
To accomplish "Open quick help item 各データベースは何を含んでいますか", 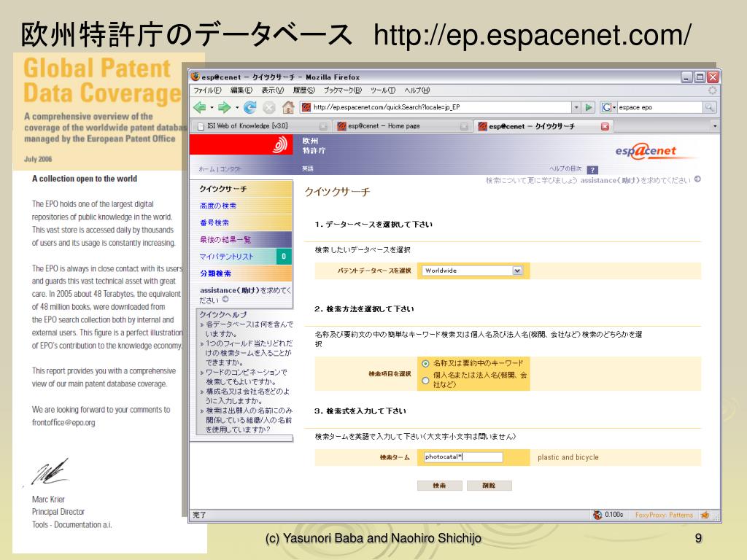I will coord(248,329).
